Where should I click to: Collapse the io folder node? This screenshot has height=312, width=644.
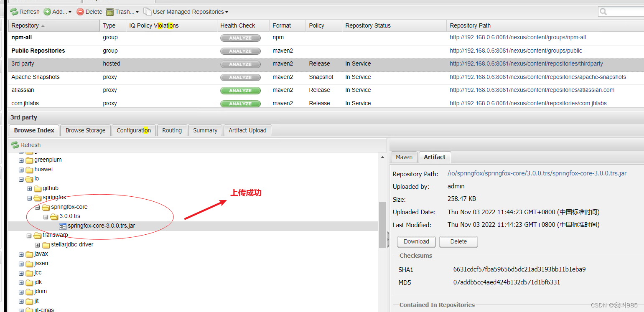(21, 179)
